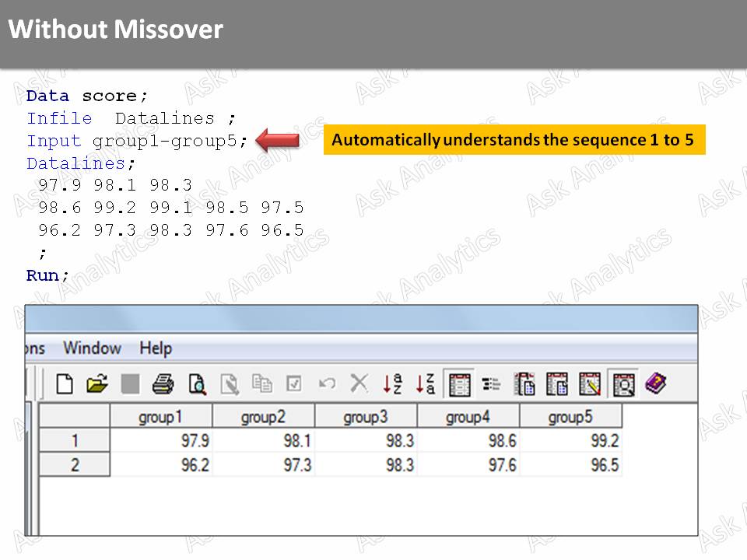Toggle form view mode in the toolbar
This screenshot has height=560, width=747.
point(459,383)
